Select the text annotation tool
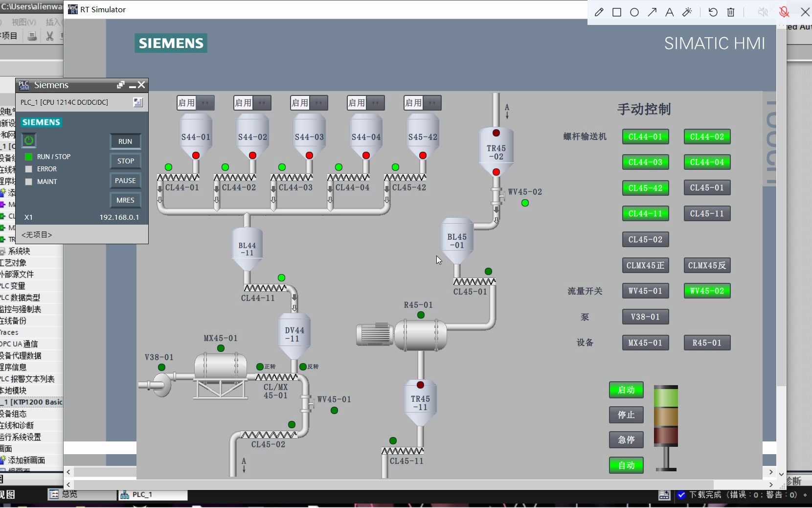Viewport: 812px width, 508px height. (x=670, y=12)
